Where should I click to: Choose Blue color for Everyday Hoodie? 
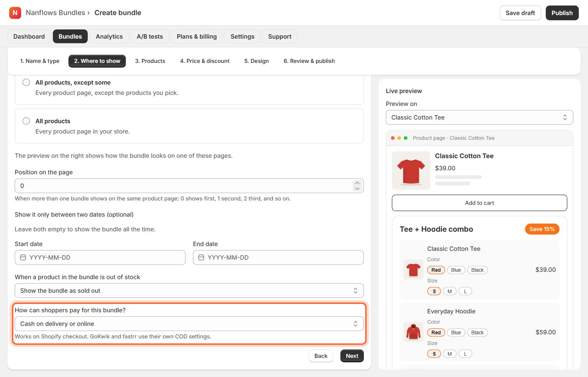click(x=456, y=332)
